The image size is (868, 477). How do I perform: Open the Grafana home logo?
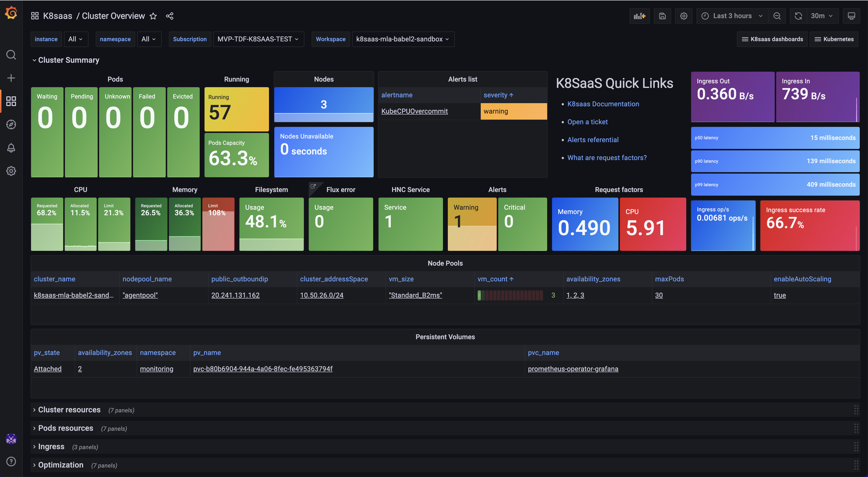click(x=11, y=13)
